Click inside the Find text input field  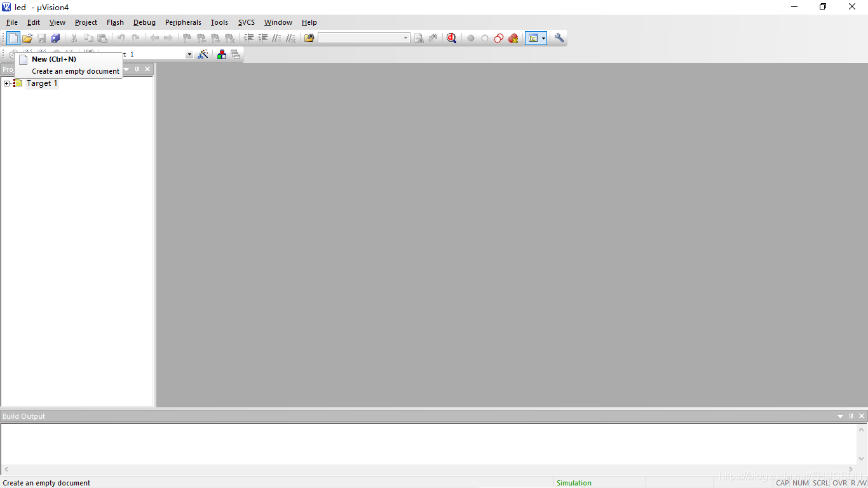[x=360, y=38]
